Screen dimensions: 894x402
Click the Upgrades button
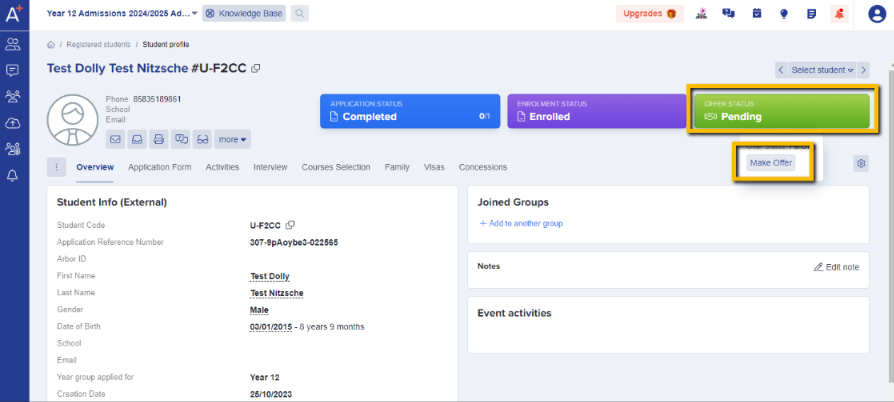coord(649,14)
